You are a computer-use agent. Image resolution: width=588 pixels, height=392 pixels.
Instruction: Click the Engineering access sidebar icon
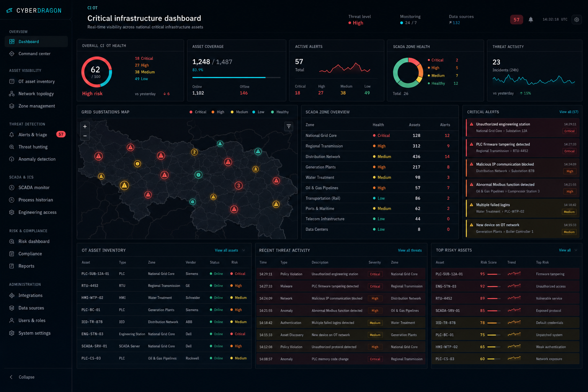[12, 212]
